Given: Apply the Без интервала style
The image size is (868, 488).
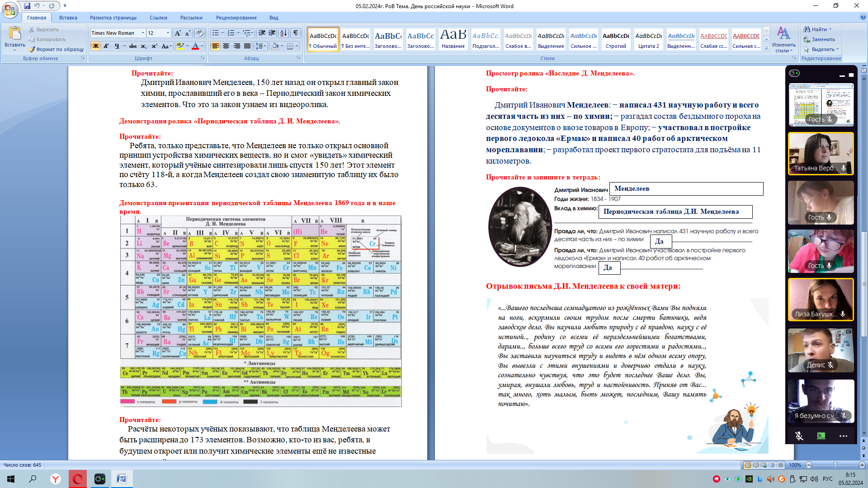Looking at the screenshot, I should pyautogui.click(x=356, y=39).
